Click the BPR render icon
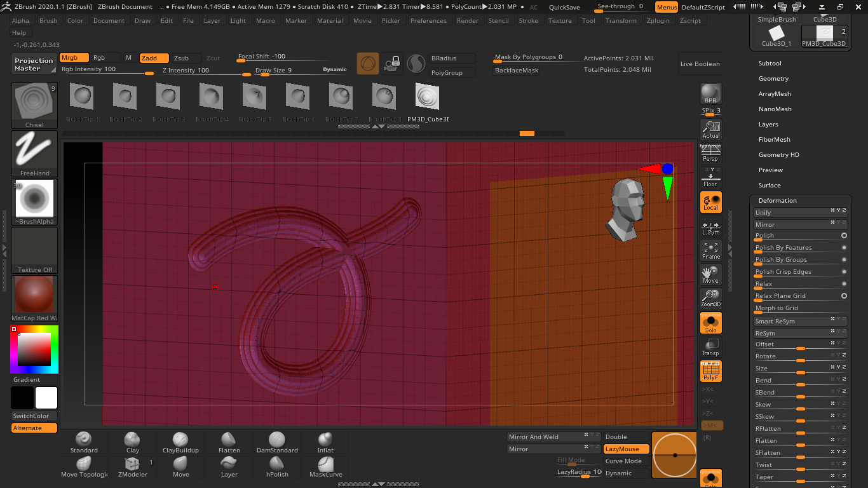The width and height of the screenshot is (868, 488). (710, 93)
